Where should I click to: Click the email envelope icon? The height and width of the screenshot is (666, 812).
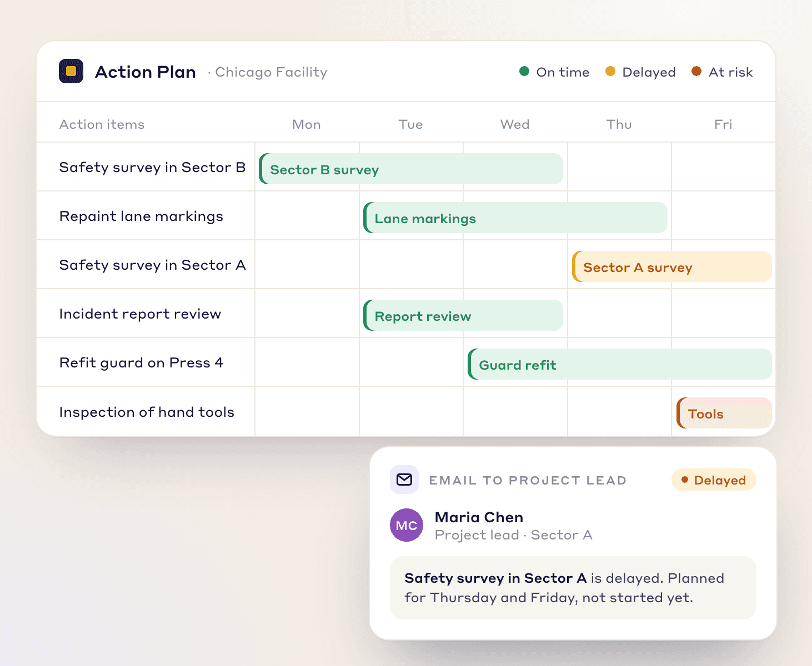404,480
